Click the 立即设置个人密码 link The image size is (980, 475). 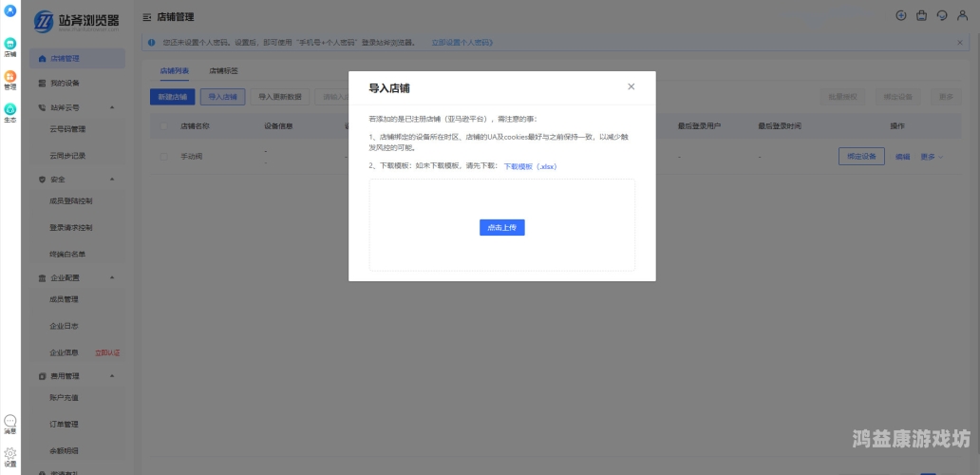tap(462, 43)
